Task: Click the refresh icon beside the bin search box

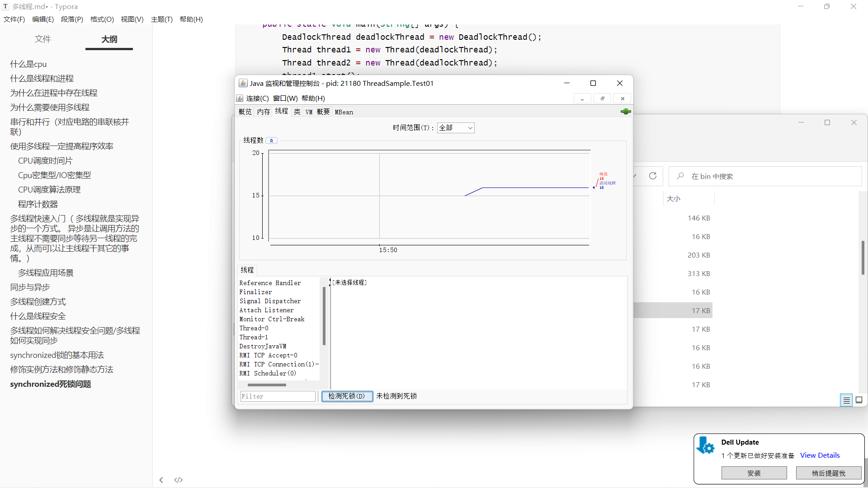Action: coord(653,176)
